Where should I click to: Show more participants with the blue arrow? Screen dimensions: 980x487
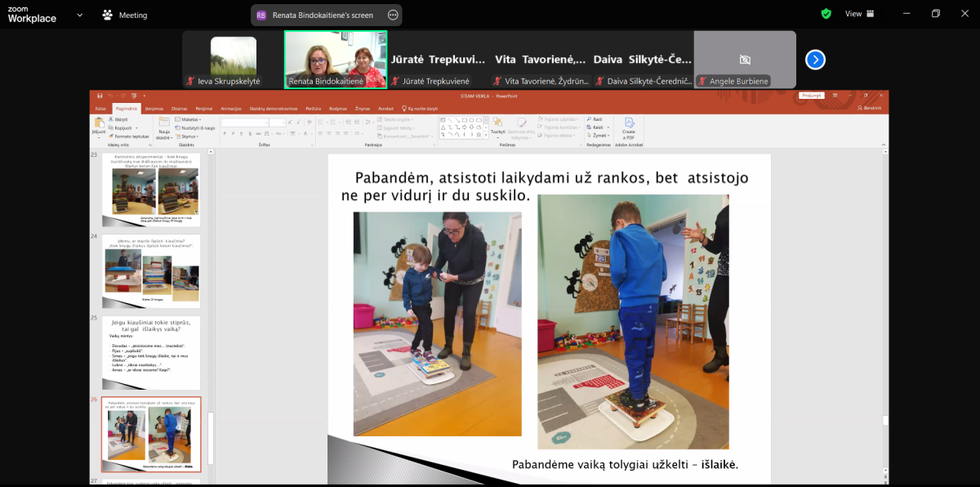(815, 60)
